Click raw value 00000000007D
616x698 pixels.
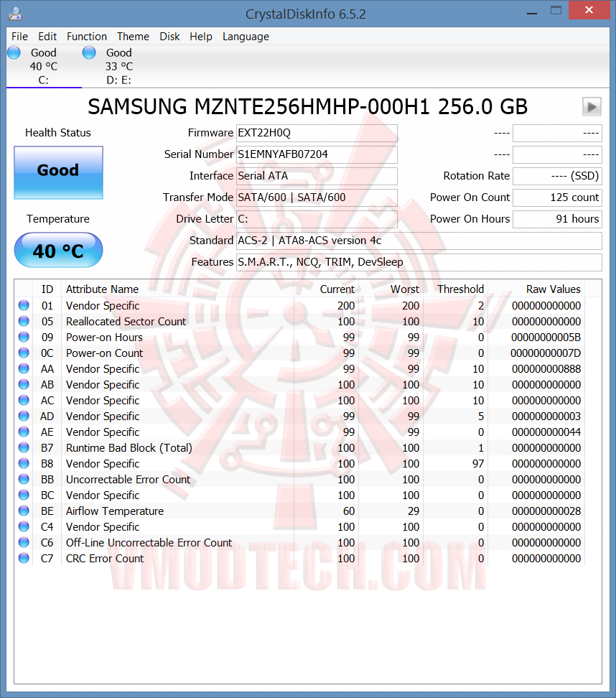546,353
